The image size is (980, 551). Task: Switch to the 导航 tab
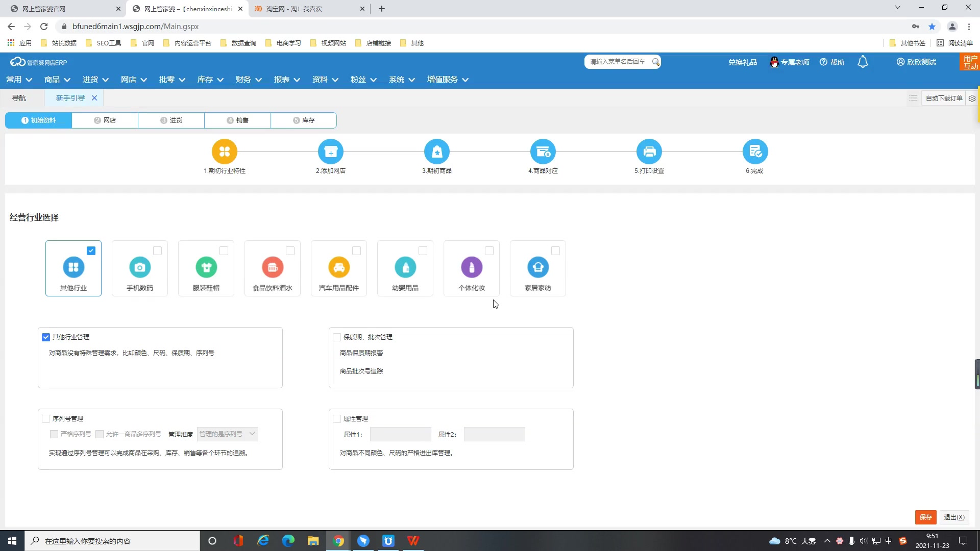(x=19, y=98)
